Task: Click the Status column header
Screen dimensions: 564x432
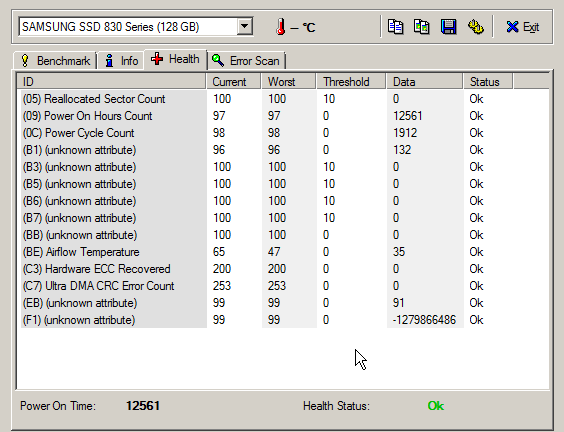Action: coord(488,82)
